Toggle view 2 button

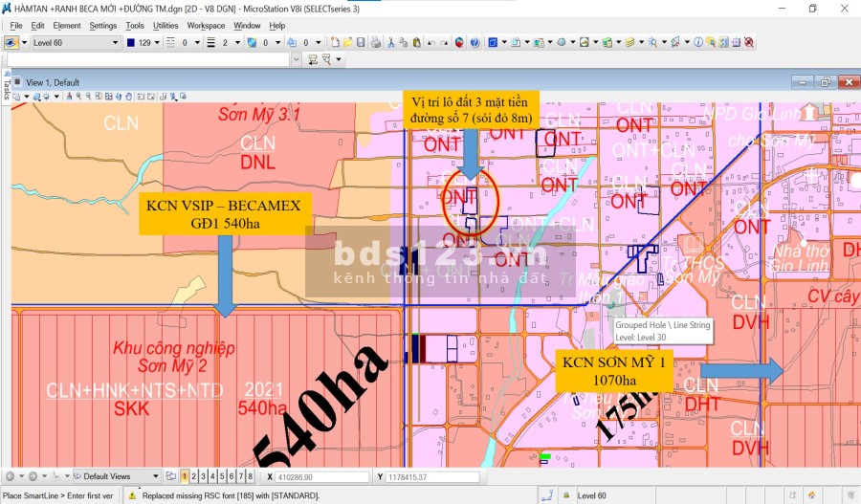click(194, 476)
